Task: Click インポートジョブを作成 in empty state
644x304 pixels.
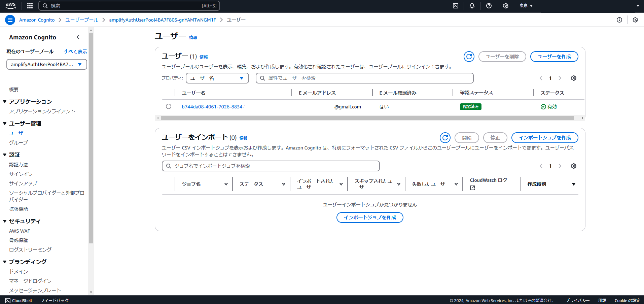Action: (370, 217)
